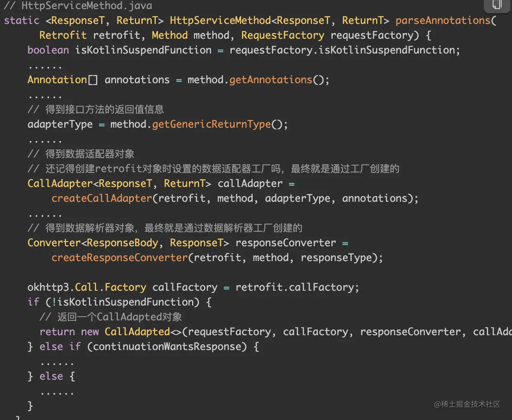Click 'responseConverter' in the Converter declaration line
Screen dimensions: 512x420
[x=286, y=243]
